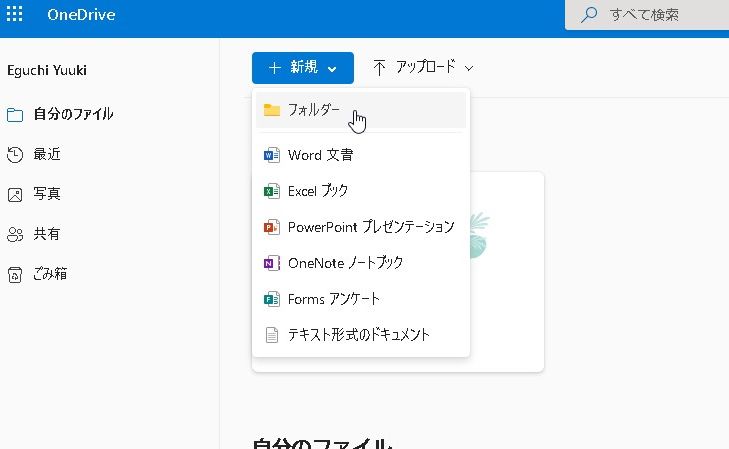Click the OneDrive title link

tap(81, 14)
